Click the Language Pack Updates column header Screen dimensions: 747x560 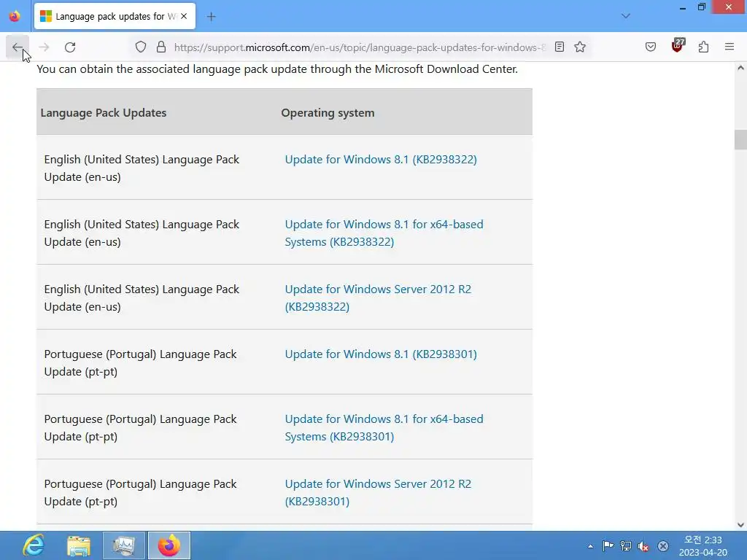pyautogui.click(x=104, y=113)
